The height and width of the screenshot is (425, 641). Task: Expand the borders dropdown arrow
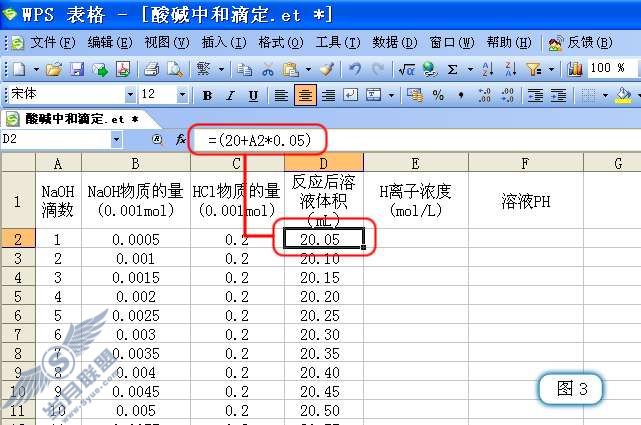click(605, 96)
